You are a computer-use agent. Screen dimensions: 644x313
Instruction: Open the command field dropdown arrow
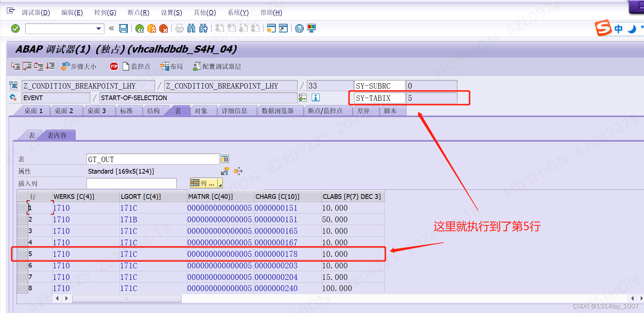99,28
